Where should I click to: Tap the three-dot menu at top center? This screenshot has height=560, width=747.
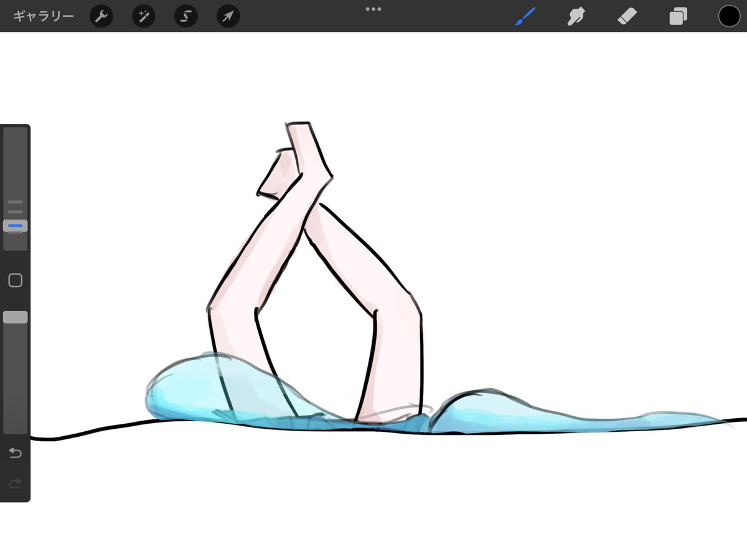(x=374, y=9)
